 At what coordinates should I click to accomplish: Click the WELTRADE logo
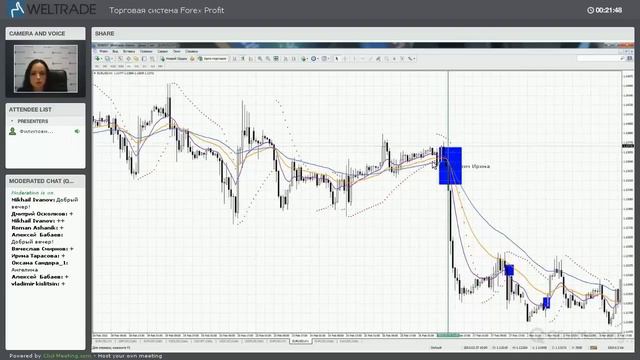pyautogui.click(x=52, y=9)
